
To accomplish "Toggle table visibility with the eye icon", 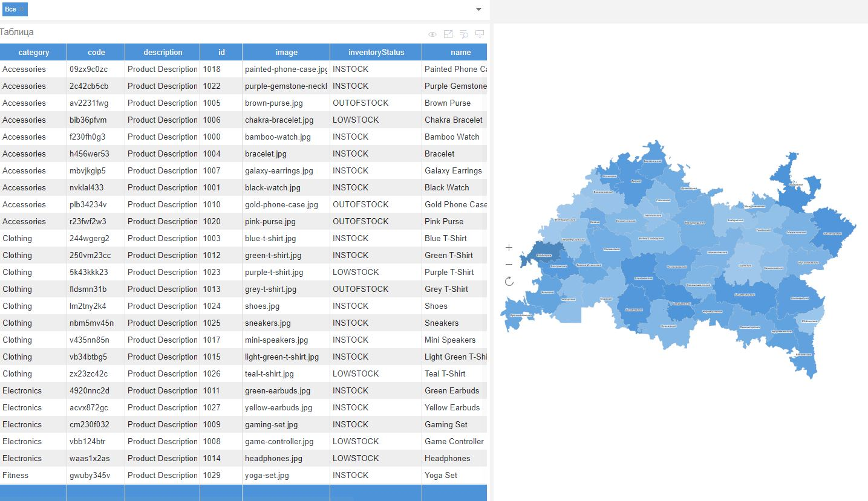I will tap(432, 34).
